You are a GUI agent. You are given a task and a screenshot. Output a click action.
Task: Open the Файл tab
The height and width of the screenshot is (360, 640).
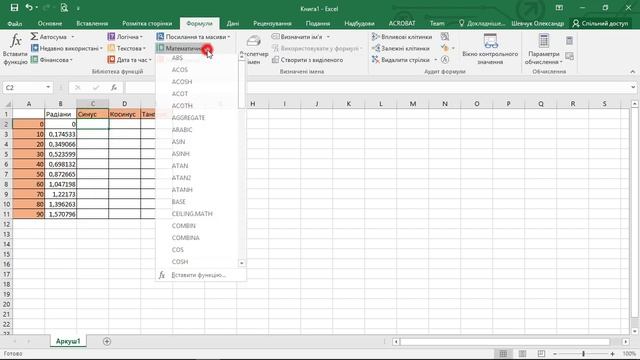(x=15, y=23)
